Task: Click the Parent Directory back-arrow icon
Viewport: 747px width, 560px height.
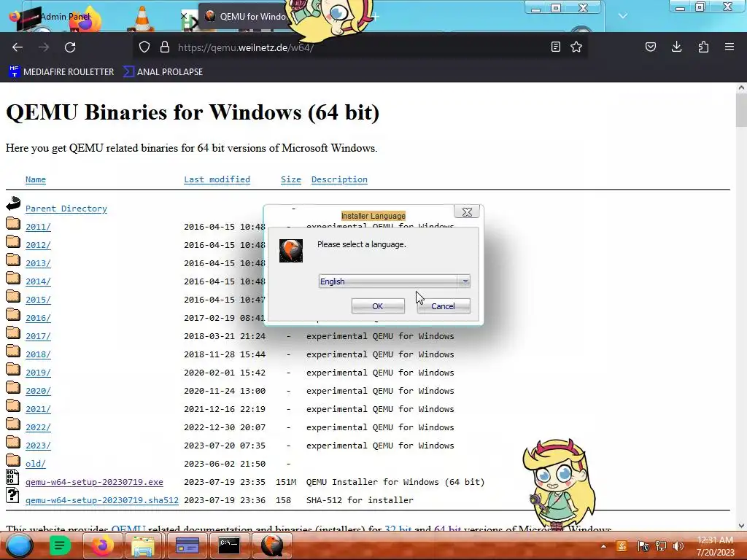Action: click(x=13, y=204)
